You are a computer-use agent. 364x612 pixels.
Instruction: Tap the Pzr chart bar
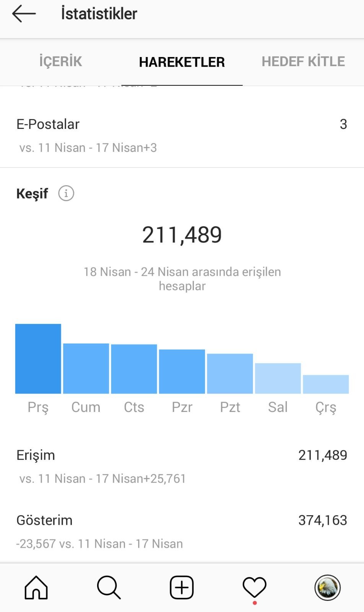coord(182,371)
